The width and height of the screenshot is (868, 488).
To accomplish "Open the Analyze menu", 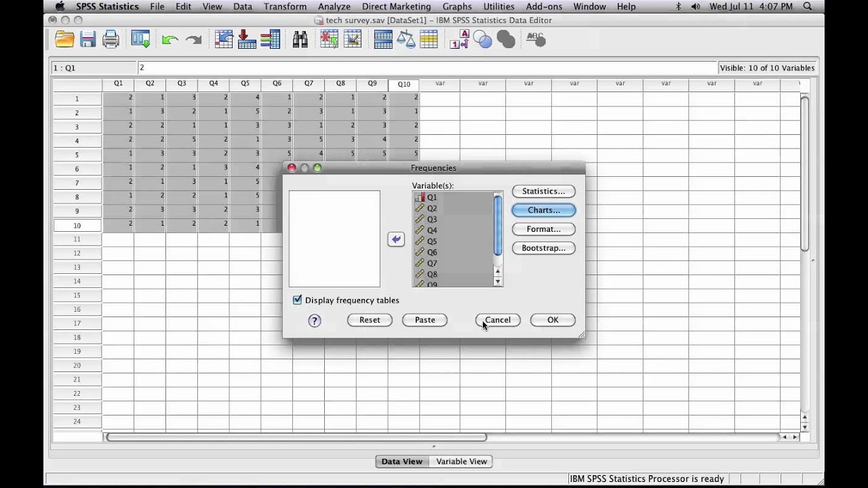I will pos(334,7).
